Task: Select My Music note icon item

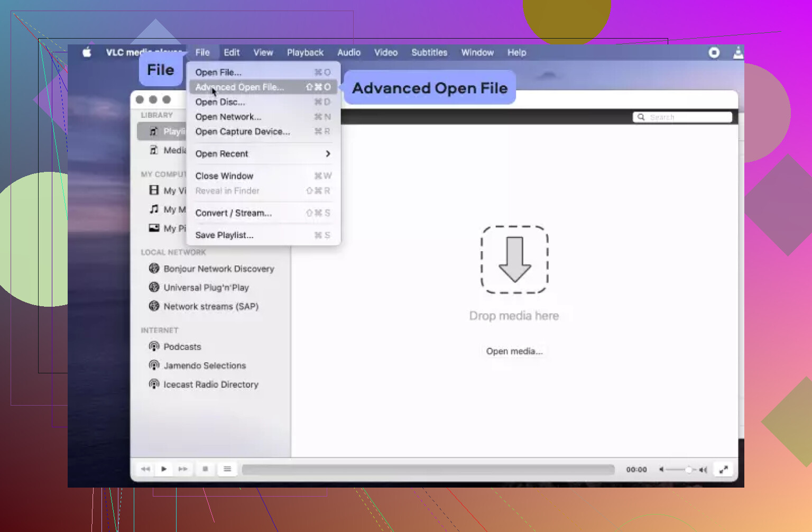Action: point(154,209)
